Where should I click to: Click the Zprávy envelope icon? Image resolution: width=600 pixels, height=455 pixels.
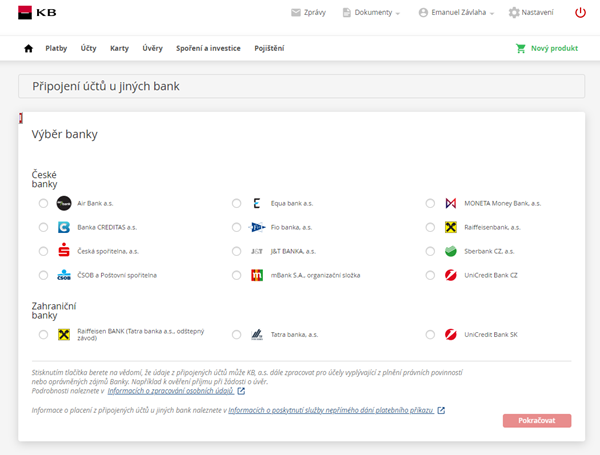click(295, 13)
